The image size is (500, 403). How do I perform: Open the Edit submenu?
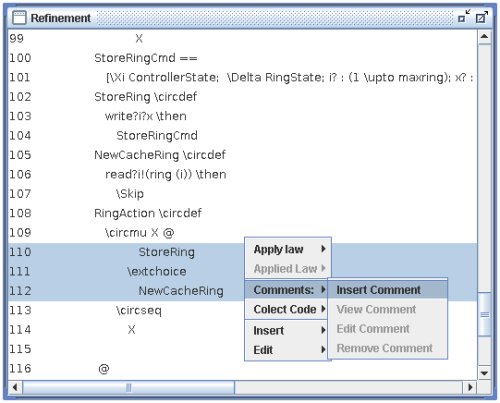click(x=288, y=350)
